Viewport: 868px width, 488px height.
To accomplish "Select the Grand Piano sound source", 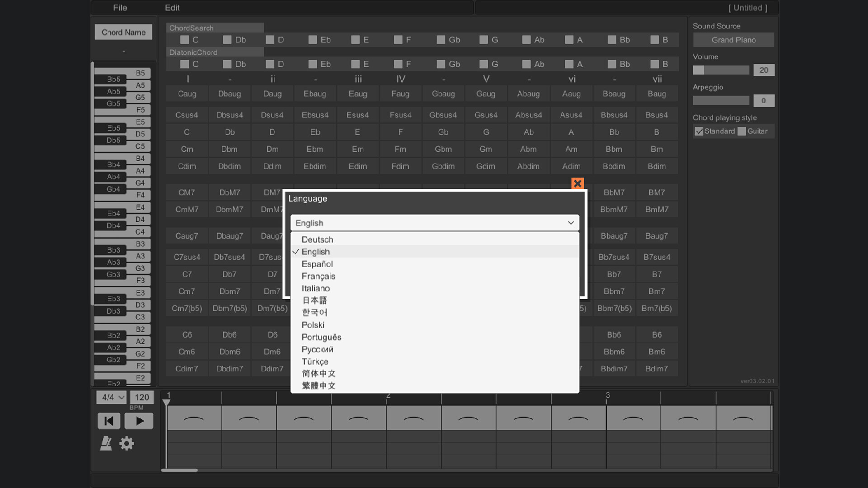I will click(733, 40).
